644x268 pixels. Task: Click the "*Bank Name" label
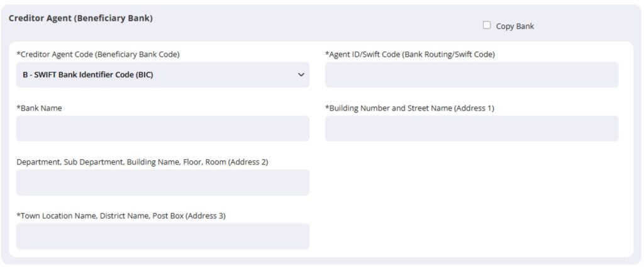click(40, 108)
